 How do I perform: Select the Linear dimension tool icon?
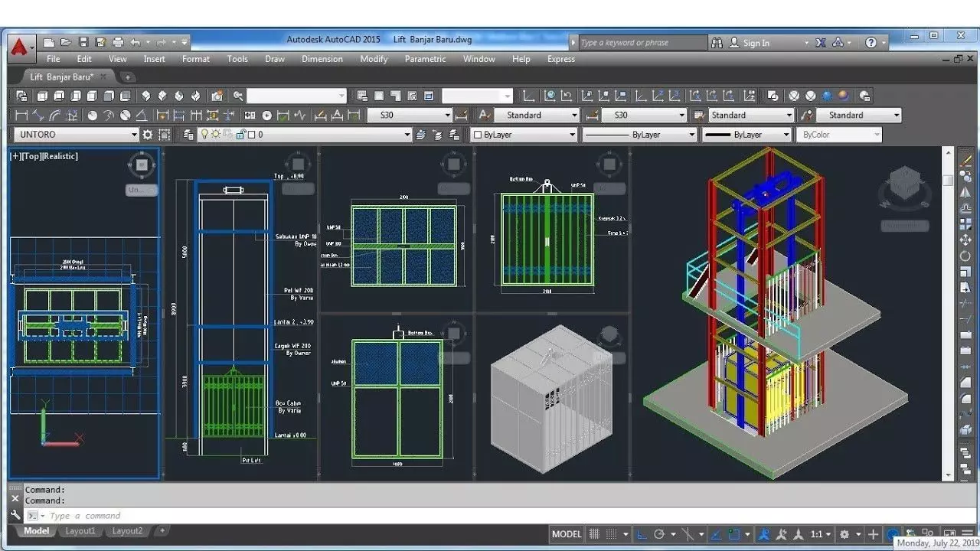click(x=21, y=116)
